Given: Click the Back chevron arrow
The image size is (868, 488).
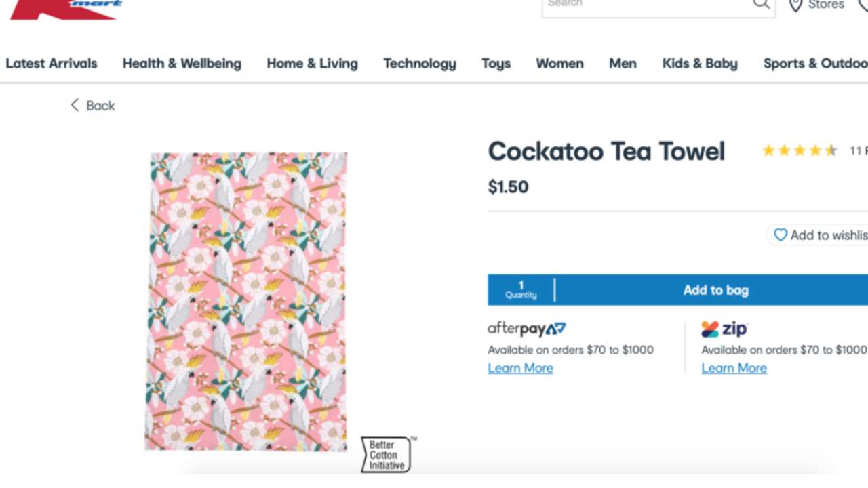Looking at the screenshot, I should 75,105.
